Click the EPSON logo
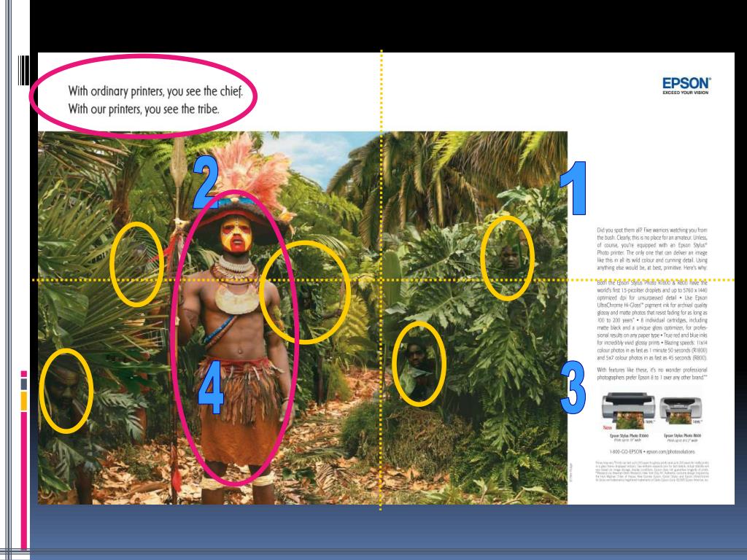 (686, 83)
